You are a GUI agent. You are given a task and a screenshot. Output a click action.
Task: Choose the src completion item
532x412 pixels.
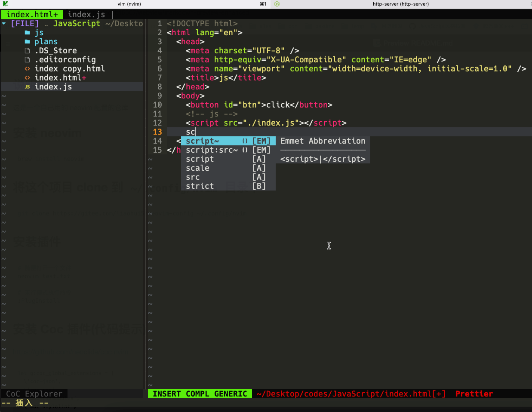[x=228, y=177]
